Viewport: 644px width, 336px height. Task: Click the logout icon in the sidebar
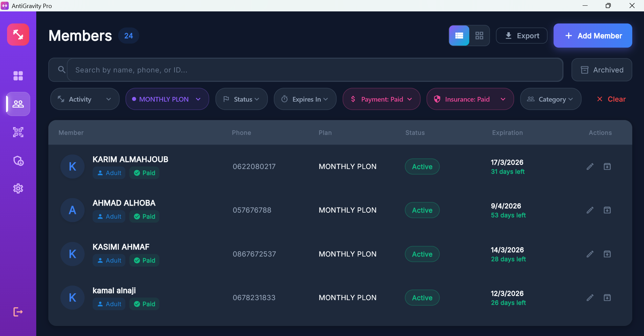pyautogui.click(x=18, y=312)
